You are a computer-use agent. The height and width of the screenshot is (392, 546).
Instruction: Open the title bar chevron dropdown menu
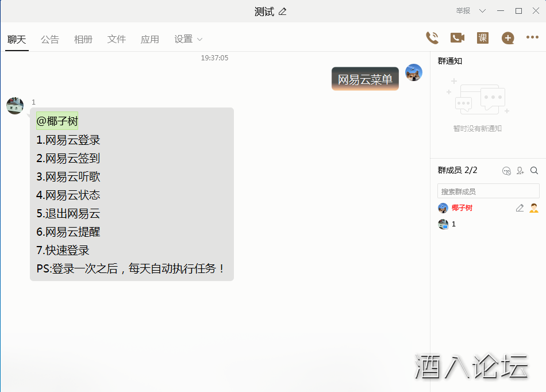coord(483,11)
